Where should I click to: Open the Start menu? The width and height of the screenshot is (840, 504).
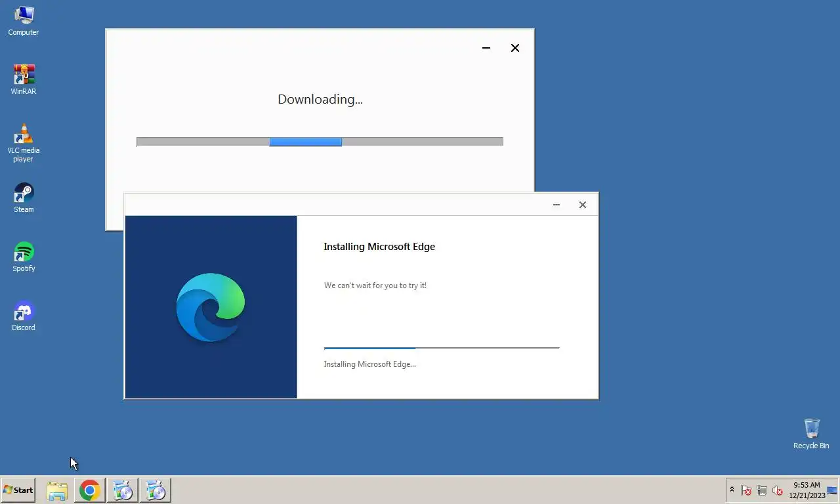(x=18, y=490)
